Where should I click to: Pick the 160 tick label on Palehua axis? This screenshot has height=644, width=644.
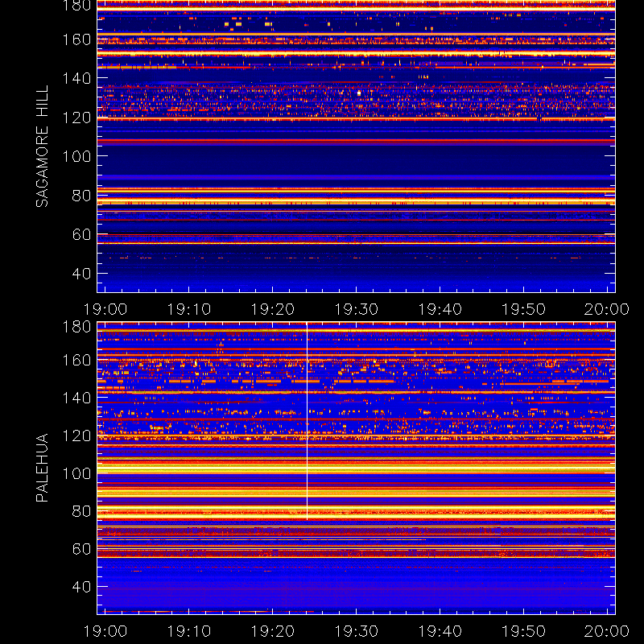pyautogui.click(x=76, y=360)
